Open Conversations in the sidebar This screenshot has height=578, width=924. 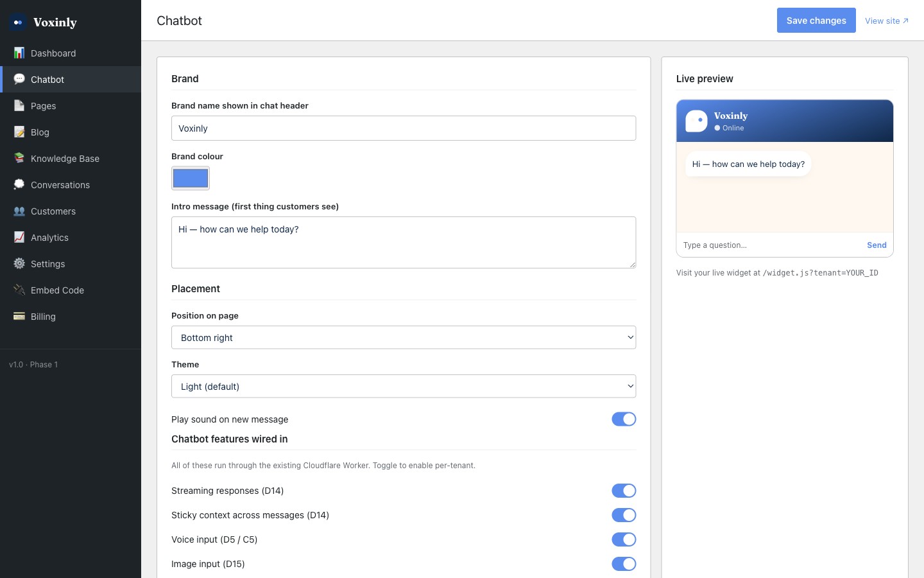(x=71, y=185)
